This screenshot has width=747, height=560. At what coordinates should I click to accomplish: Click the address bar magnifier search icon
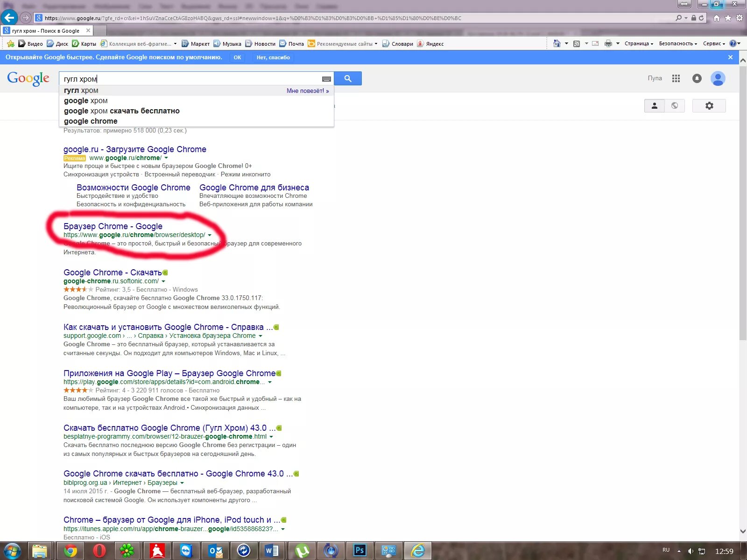(678, 18)
